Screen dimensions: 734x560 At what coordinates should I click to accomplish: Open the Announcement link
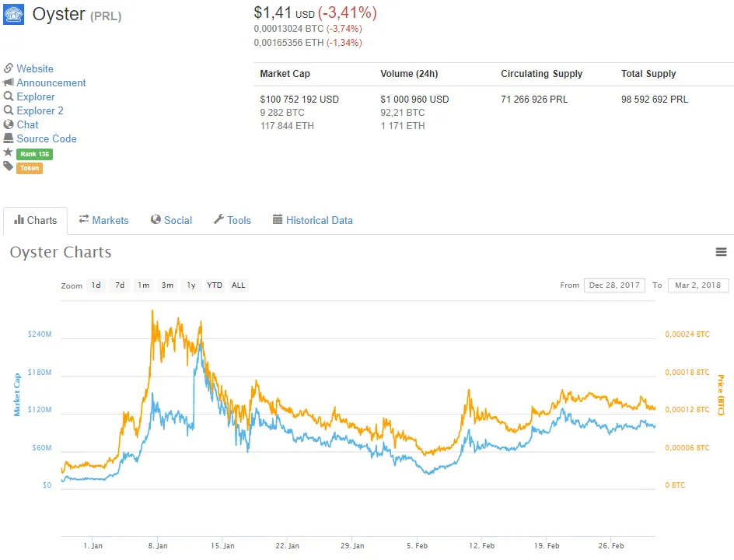[51, 83]
